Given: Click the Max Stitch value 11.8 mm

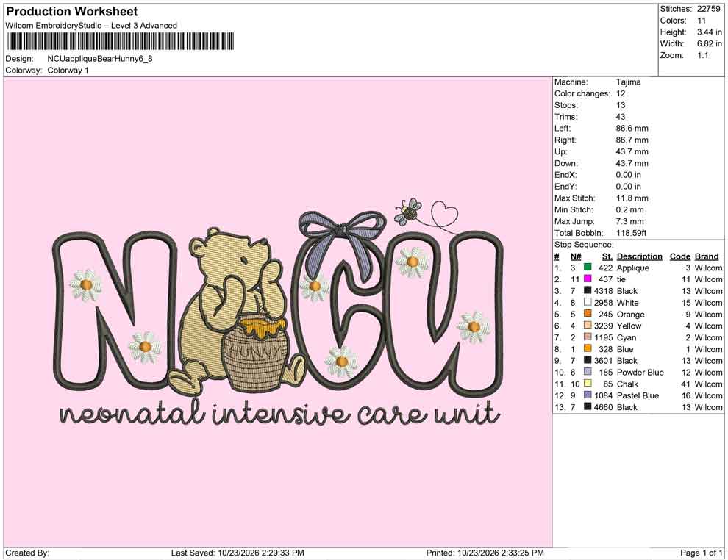Looking at the screenshot, I should click(632, 198).
